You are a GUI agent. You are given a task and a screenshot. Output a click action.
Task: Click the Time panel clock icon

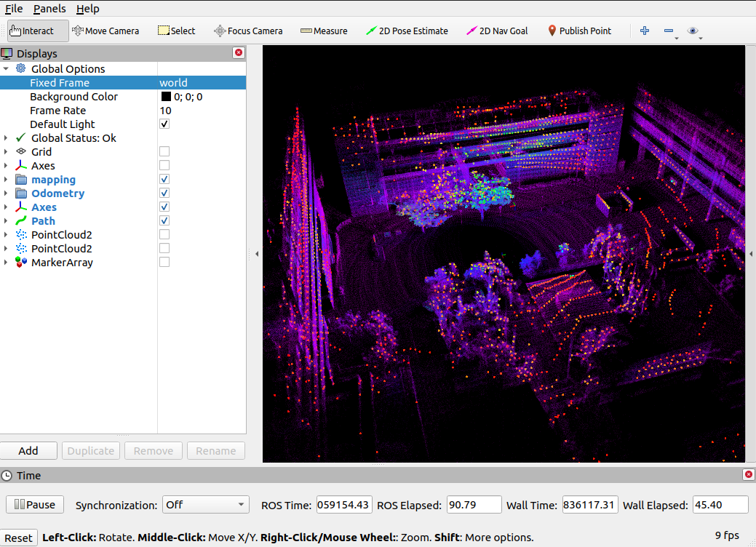click(7, 476)
